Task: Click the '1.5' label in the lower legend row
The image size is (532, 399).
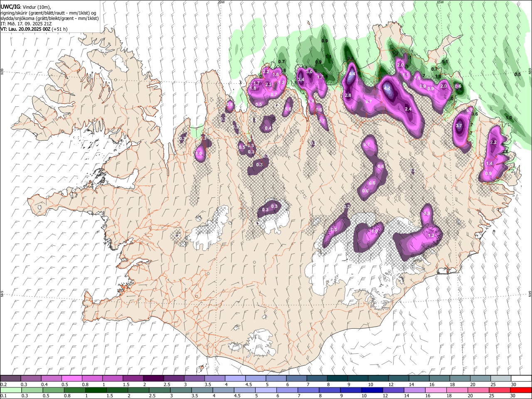Action: tap(110, 396)
